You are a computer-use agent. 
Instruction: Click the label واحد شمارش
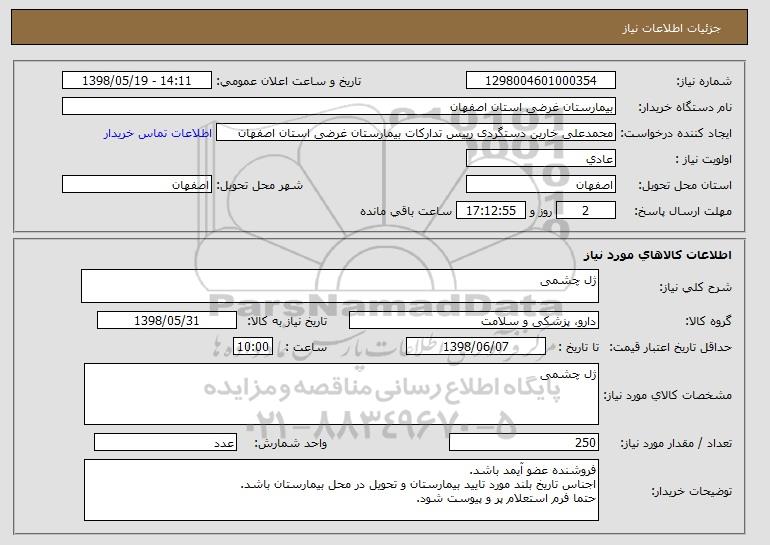point(291,443)
